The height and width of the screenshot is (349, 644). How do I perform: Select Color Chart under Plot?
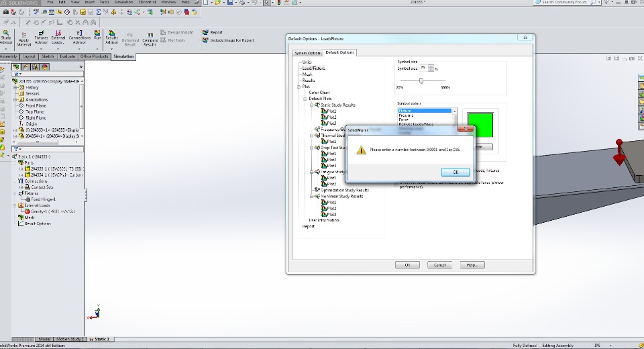click(319, 93)
